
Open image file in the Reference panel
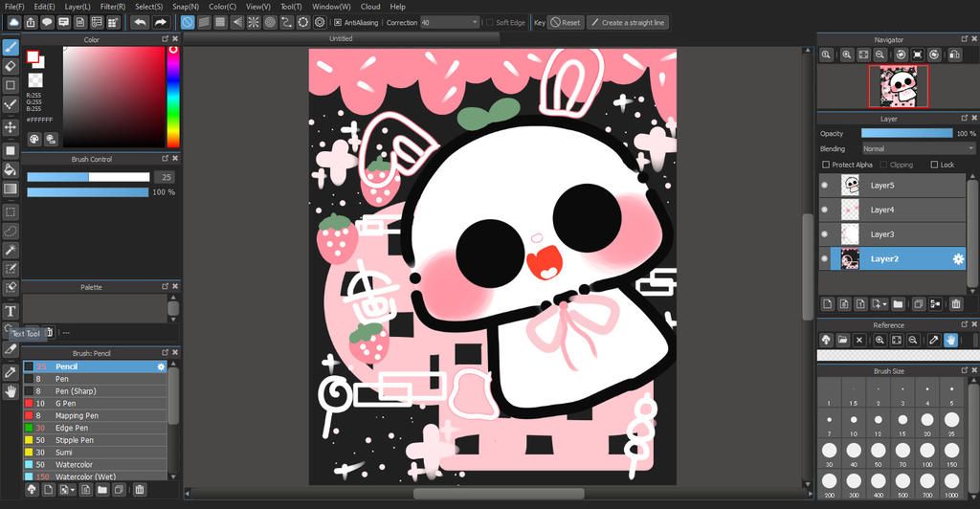[x=842, y=340]
